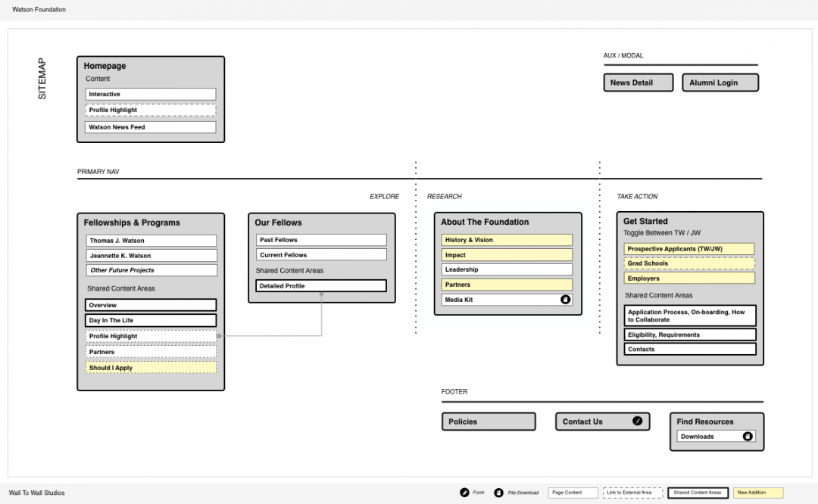Viewport: 818px width, 504px height.
Task: Select Partners under About The Foundation
Action: (x=507, y=285)
